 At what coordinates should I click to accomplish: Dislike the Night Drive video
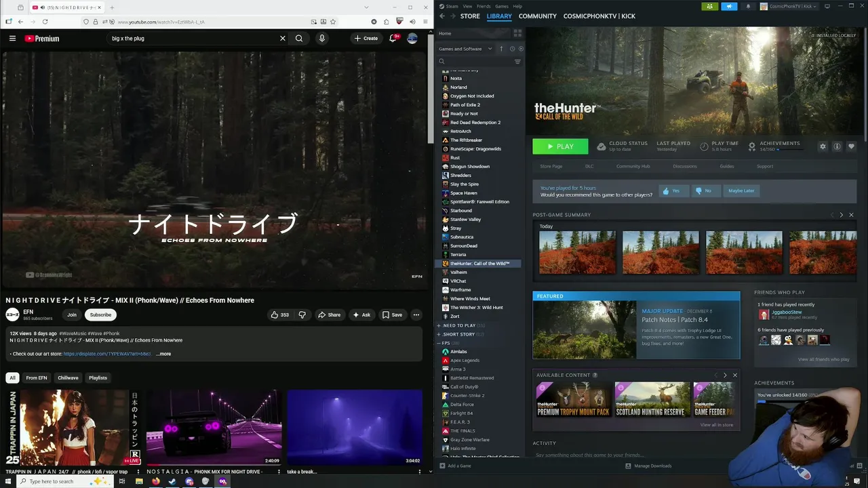coord(302,314)
